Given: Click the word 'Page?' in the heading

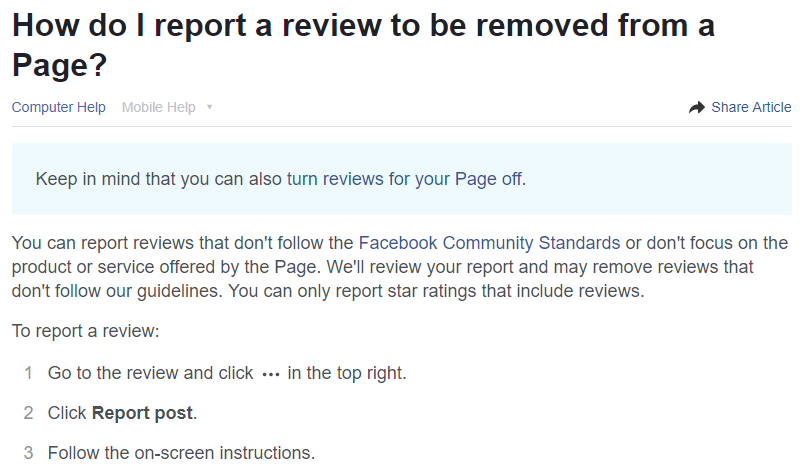Looking at the screenshot, I should [x=59, y=65].
